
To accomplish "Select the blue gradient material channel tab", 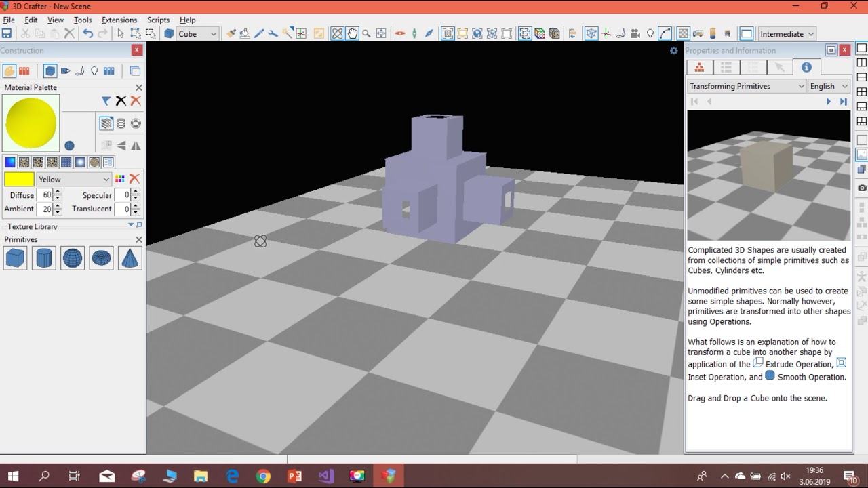I will (10, 162).
